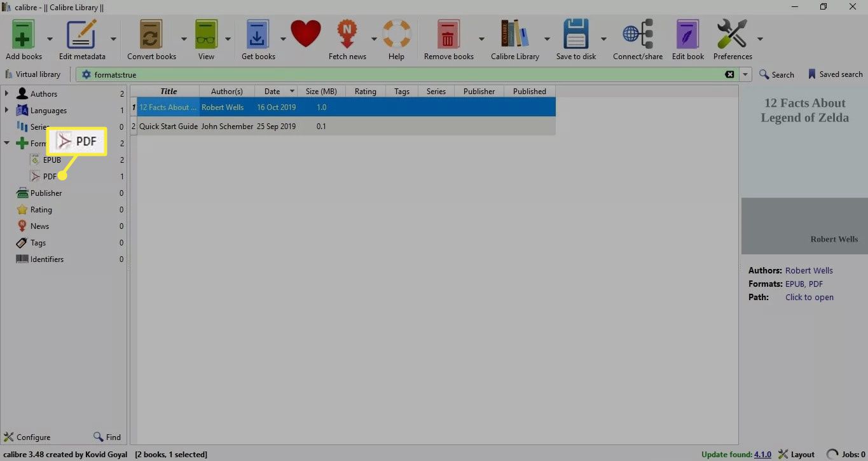Open the View book icon
868x461 pixels.
click(x=206, y=34)
